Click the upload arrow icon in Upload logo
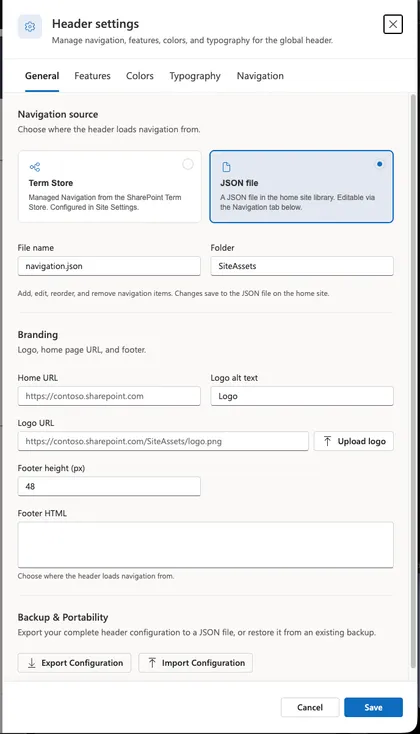 click(x=327, y=441)
